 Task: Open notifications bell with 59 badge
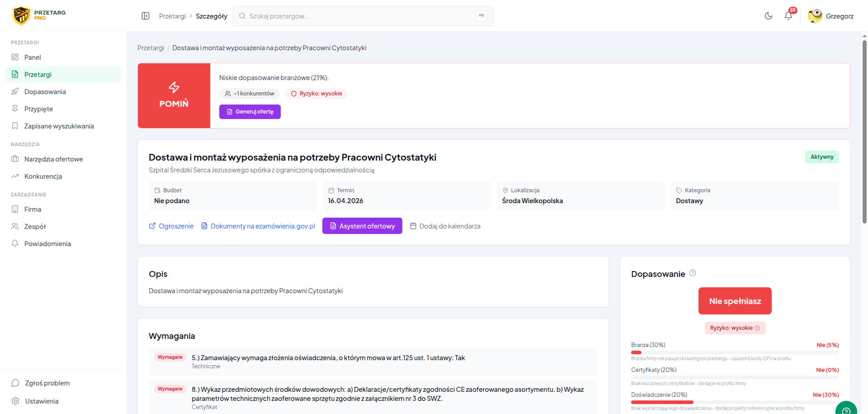point(788,16)
